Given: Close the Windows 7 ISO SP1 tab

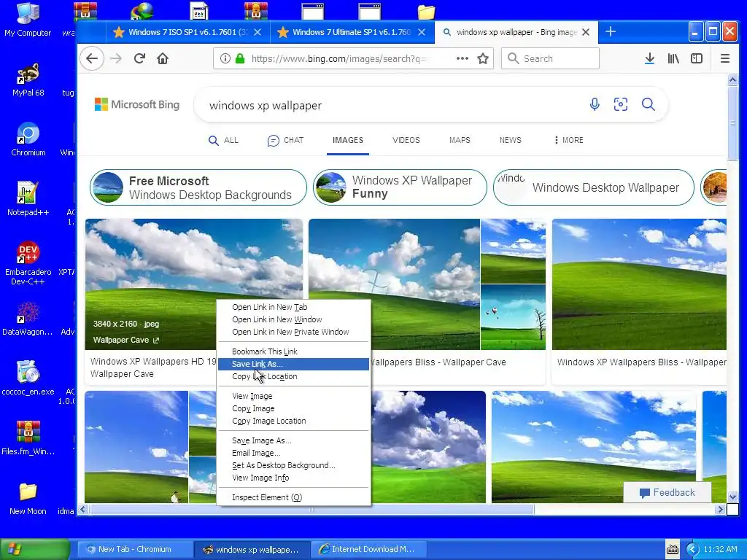Looking at the screenshot, I should click(x=258, y=32).
